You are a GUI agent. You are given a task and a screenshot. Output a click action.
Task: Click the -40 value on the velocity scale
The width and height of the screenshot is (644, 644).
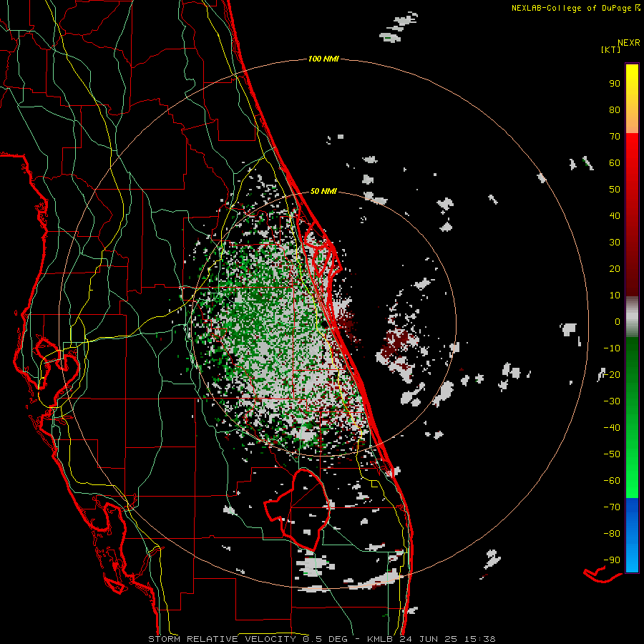612,428
